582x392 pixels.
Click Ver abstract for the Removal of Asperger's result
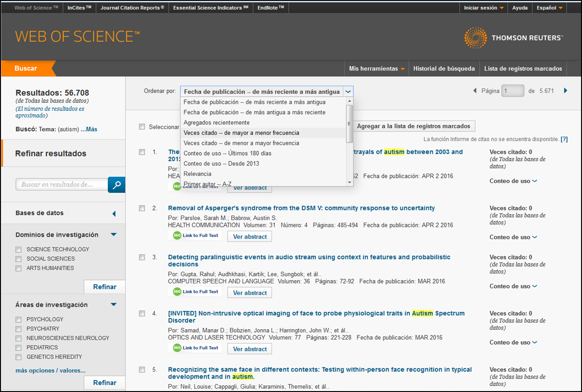pos(250,236)
